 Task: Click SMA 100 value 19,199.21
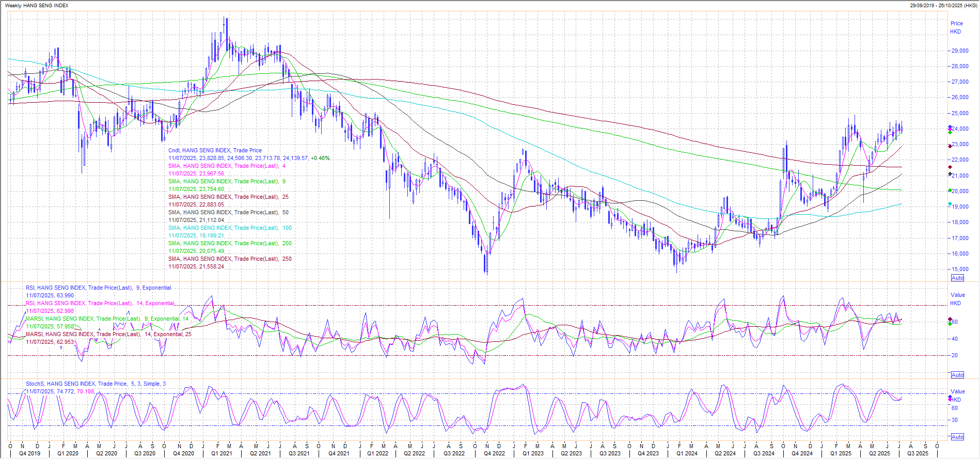196,236
